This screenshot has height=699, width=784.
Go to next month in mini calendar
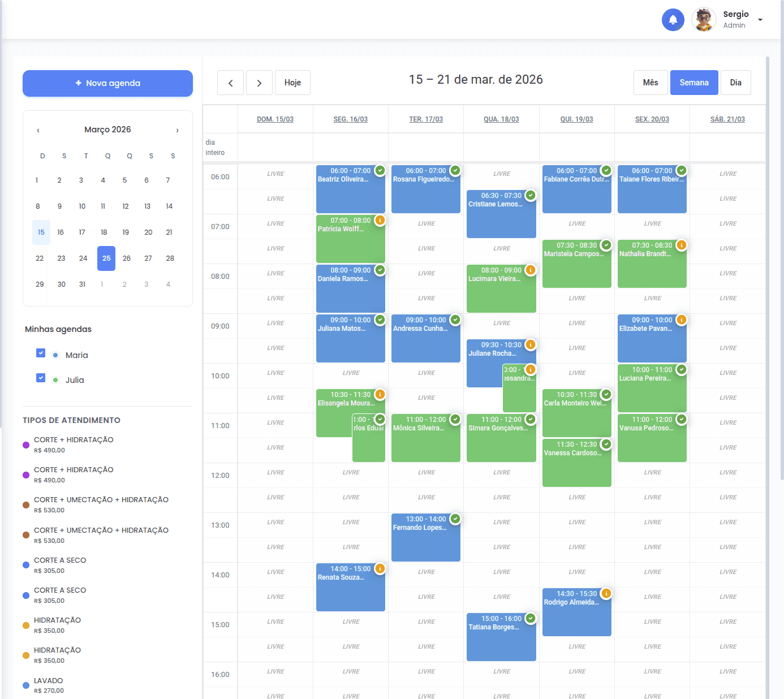coord(177,130)
